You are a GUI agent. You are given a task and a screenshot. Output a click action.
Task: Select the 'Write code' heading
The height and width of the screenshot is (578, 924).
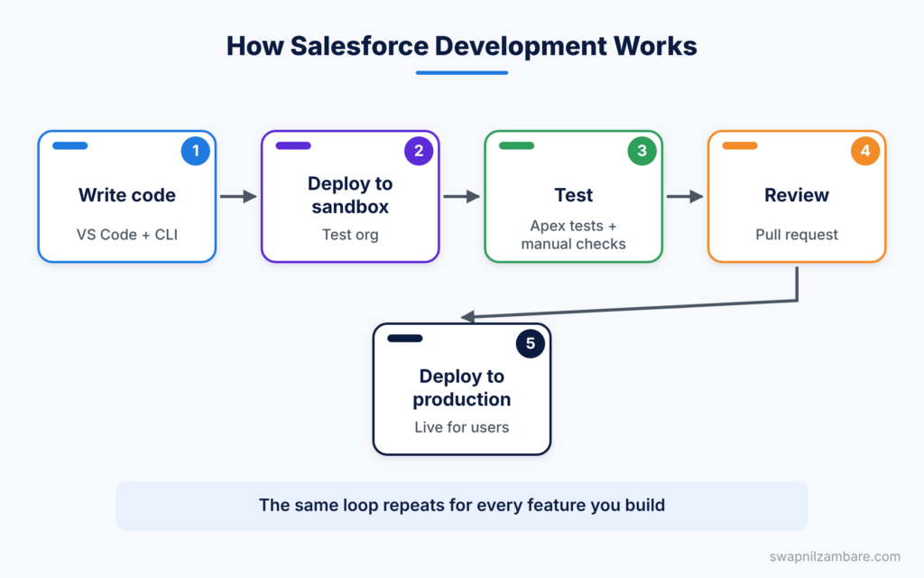tap(126, 195)
